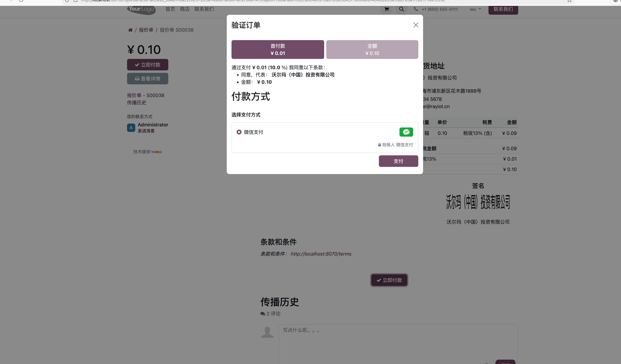
Task: Go to 报价单 breadcrumb link
Action: [x=146, y=30]
